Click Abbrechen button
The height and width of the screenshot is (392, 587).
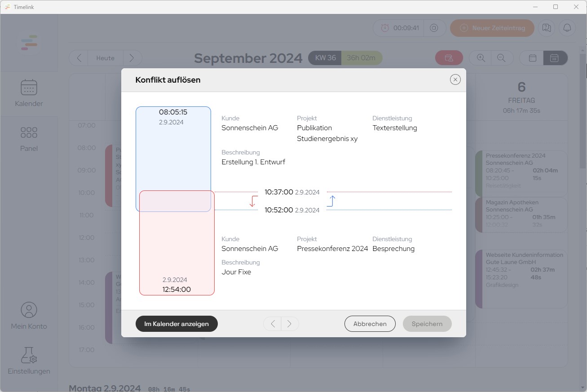tap(370, 324)
